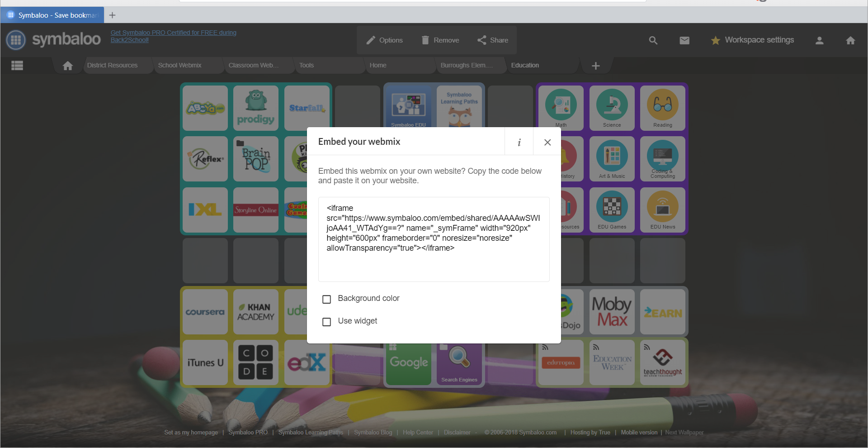Select the home tab icon

click(x=68, y=66)
